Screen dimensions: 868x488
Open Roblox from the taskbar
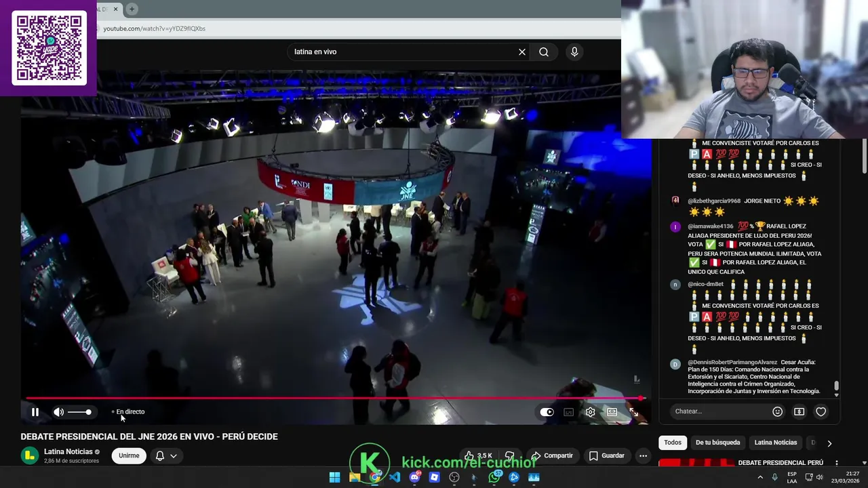[435, 477]
